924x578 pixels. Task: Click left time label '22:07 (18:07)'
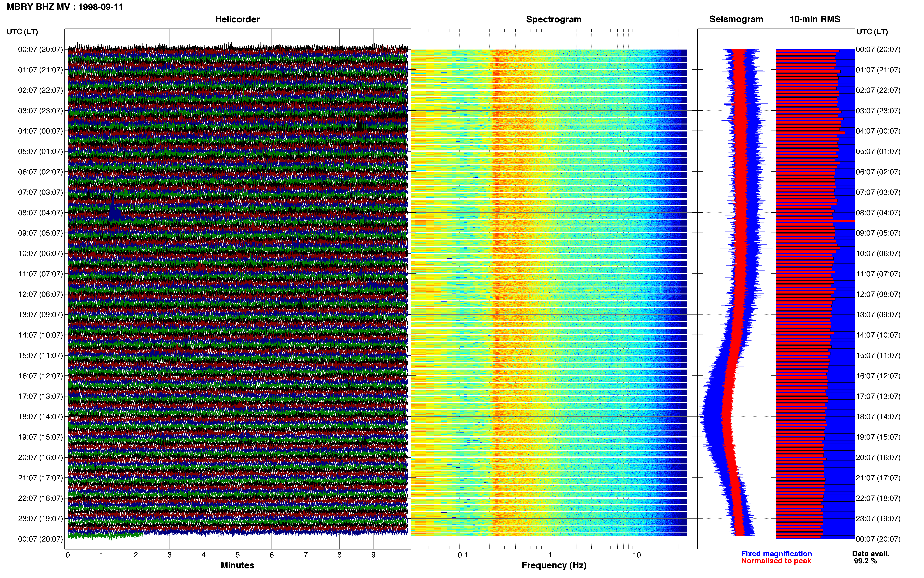[x=41, y=498]
